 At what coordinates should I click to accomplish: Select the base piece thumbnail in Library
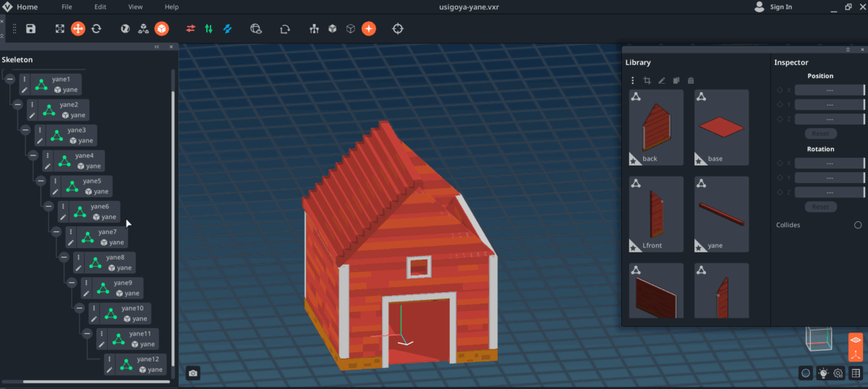[x=721, y=127]
